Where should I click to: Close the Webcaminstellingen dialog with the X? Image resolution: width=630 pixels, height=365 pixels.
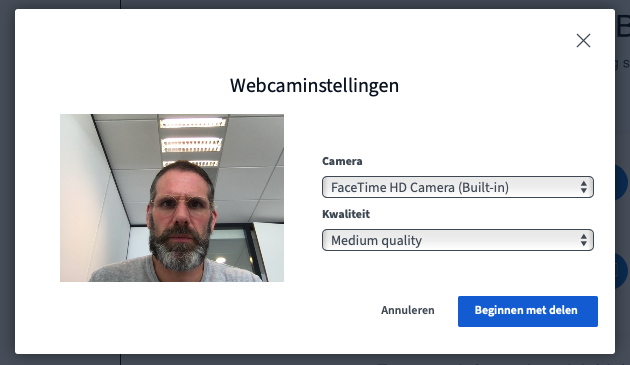(x=583, y=41)
